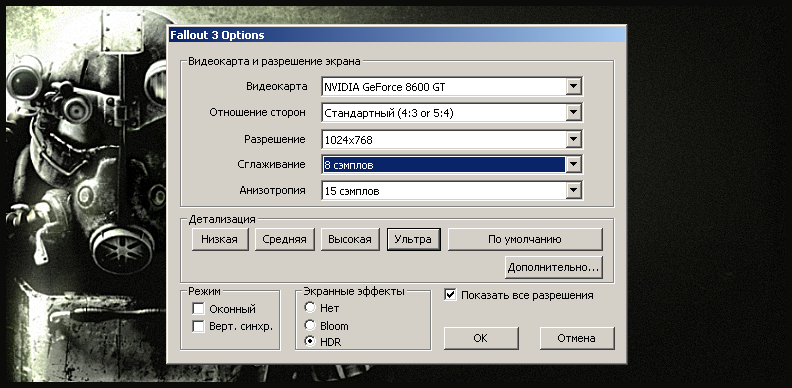792x388 pixels.
Task: Reset with По умолчанию button
Action: pos(525,239)
